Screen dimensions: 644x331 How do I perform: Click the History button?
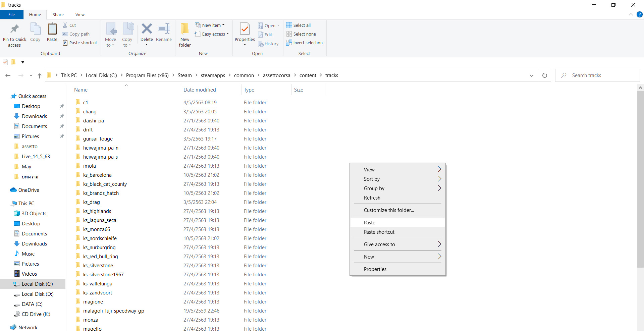tap(268, 44)
